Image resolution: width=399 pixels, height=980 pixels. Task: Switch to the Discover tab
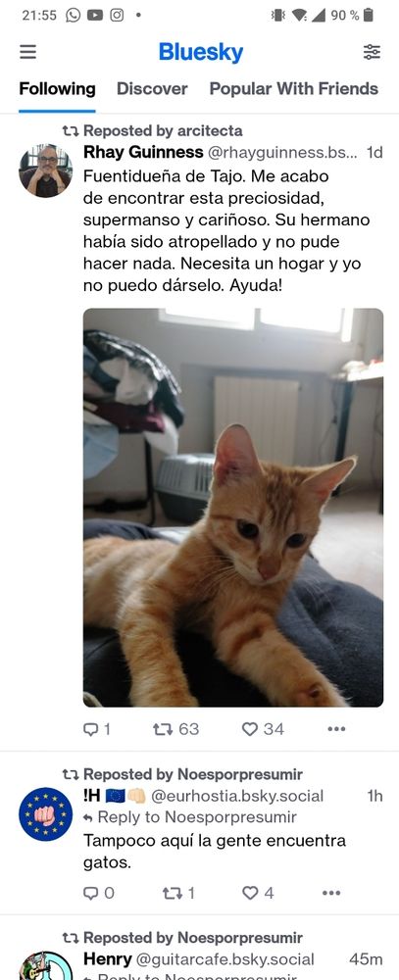coord(152,89)
